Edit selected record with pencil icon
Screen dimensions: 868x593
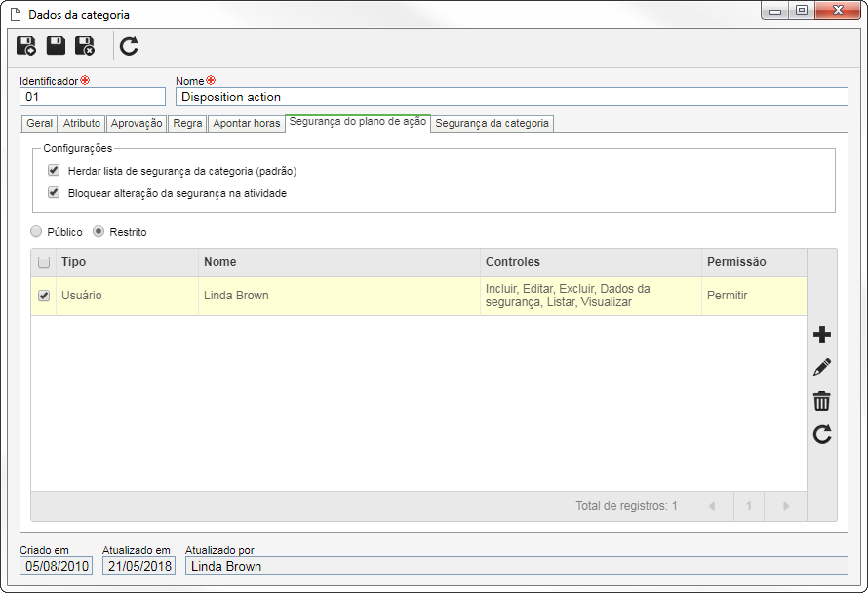pyautogui.click(x=822, y=367)
